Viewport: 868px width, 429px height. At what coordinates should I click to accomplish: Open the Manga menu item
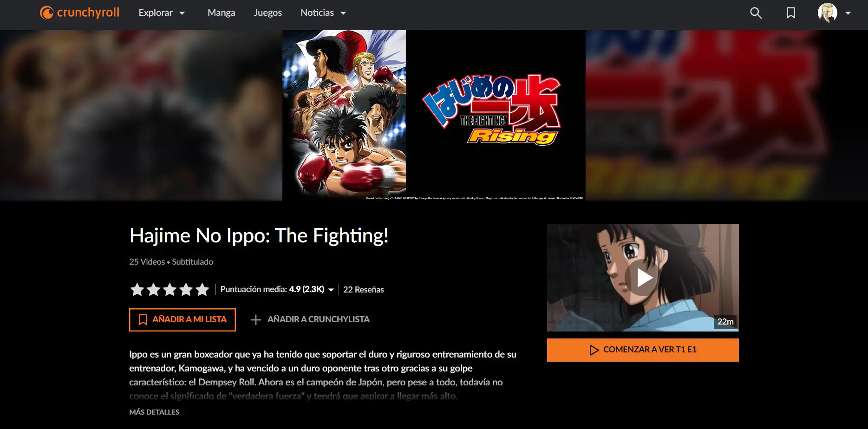[x=221, y=13]
